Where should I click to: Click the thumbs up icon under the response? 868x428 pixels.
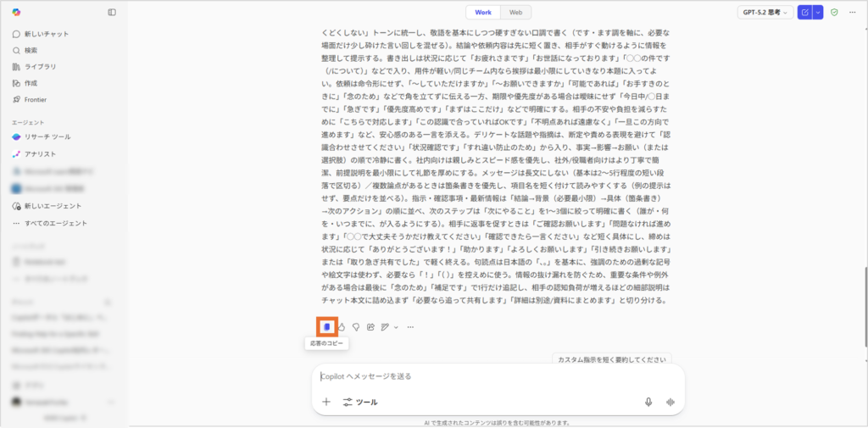point(342,326)
